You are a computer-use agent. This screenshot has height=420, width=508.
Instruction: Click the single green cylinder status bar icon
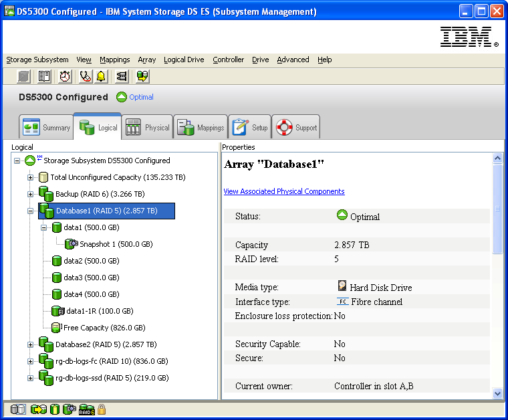(x=55, y=409)
